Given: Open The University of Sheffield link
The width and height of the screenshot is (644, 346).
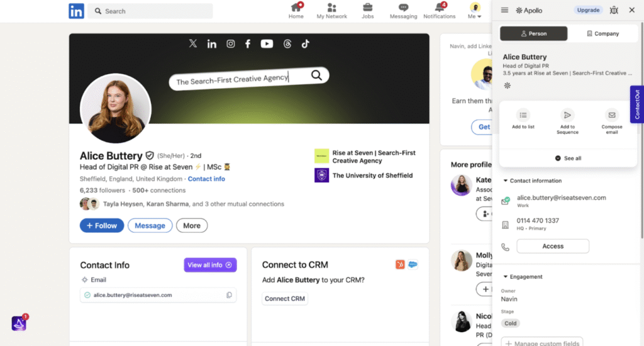Looking at the screenshot, I should point(364,176).
